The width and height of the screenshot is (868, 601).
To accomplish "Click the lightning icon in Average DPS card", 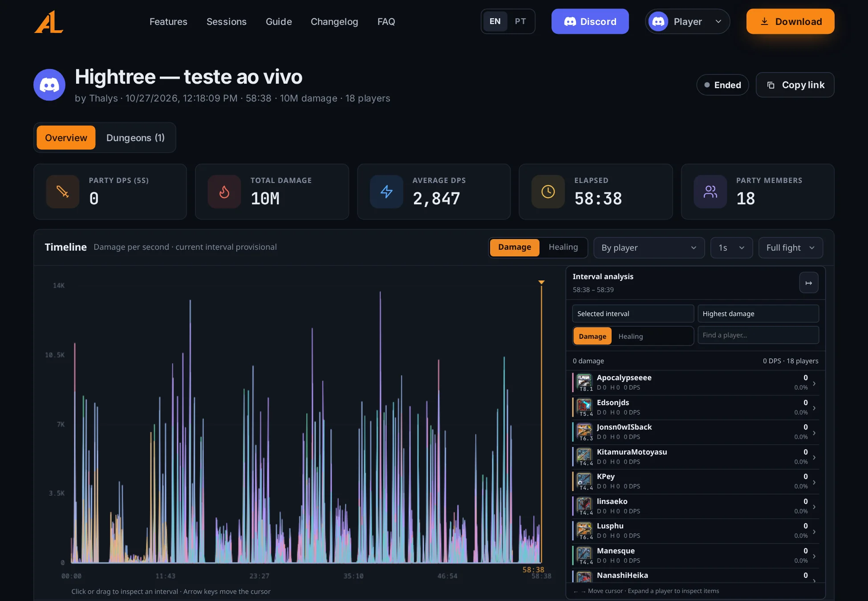I will coord(386,192).
